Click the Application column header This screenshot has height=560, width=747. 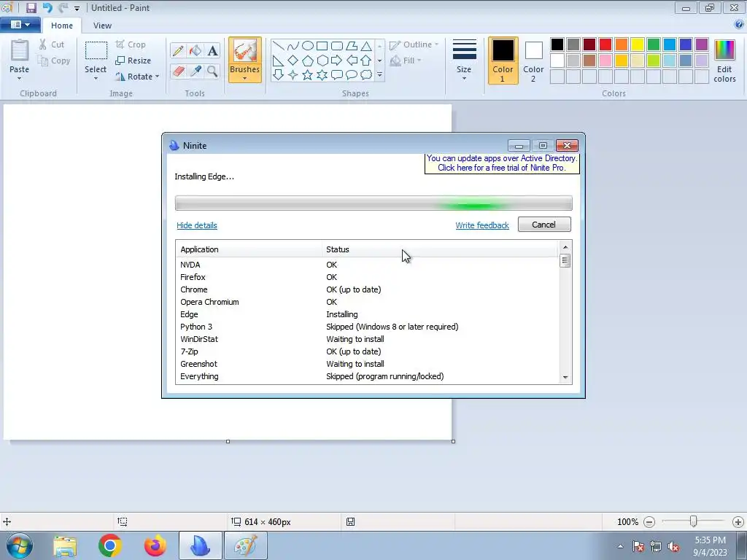coord(249,249)
